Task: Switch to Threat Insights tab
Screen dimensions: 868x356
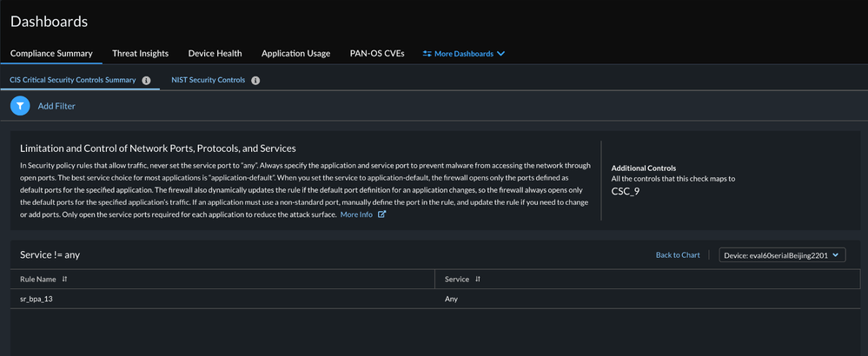Action: click(140, 53)
